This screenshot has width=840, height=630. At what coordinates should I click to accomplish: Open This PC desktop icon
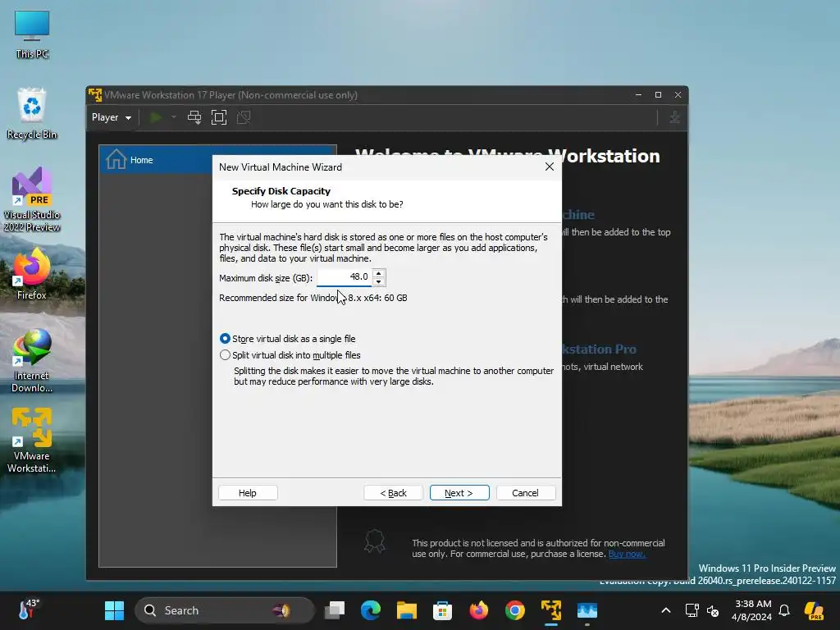coord(32,34)
